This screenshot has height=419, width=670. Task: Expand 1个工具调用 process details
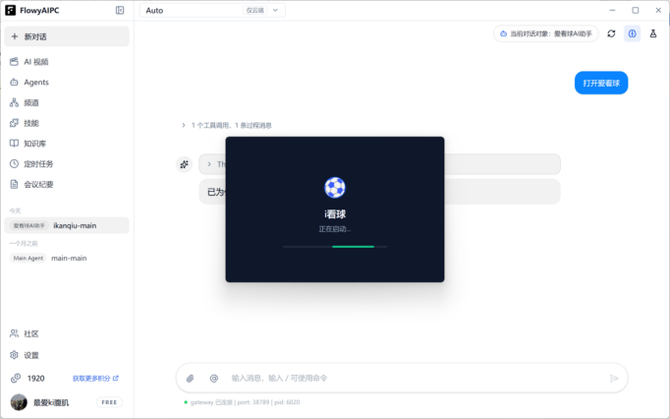tap(227, 125)
